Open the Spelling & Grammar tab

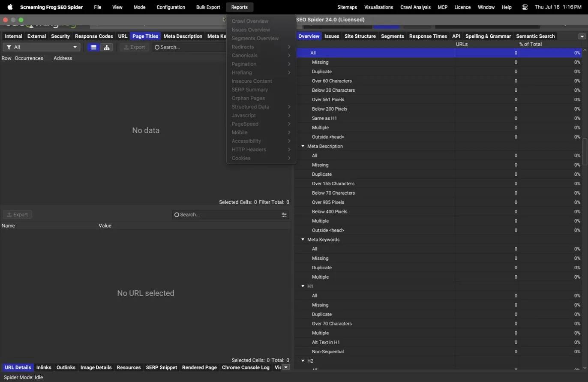[x=488, y=36]
